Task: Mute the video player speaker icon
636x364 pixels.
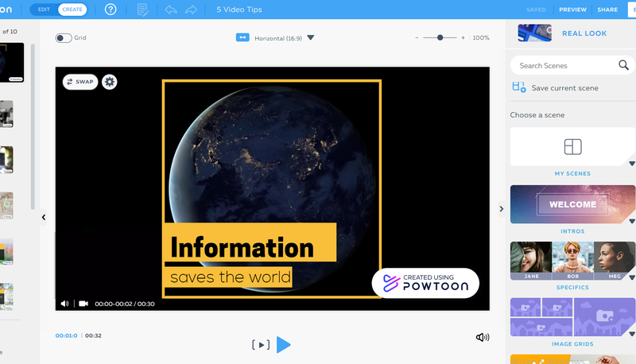Action: coord(65,304)
